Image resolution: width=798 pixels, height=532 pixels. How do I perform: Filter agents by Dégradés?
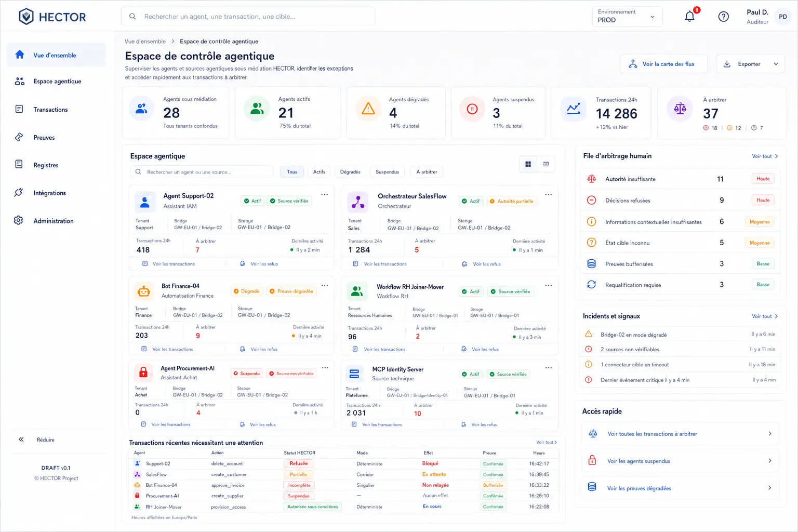350,172
